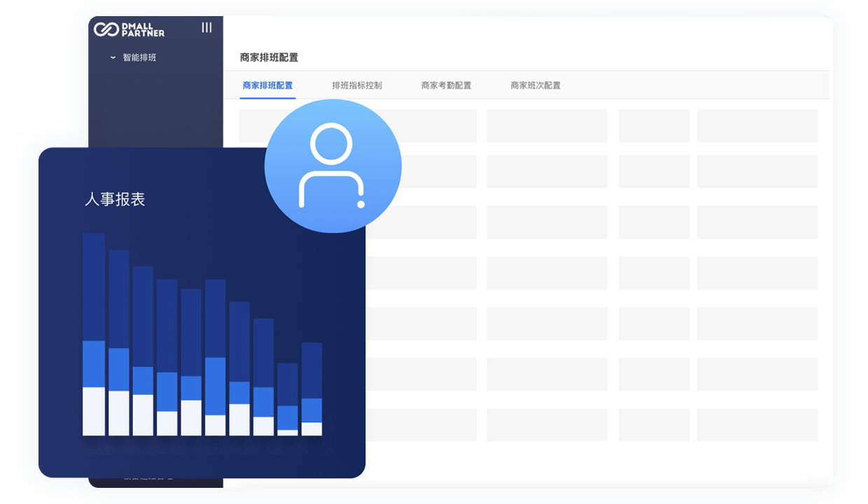Screen dimensions: 868x504
Task: Go to the 商家考勤配置 tab
Action: (x=446, y=85)
